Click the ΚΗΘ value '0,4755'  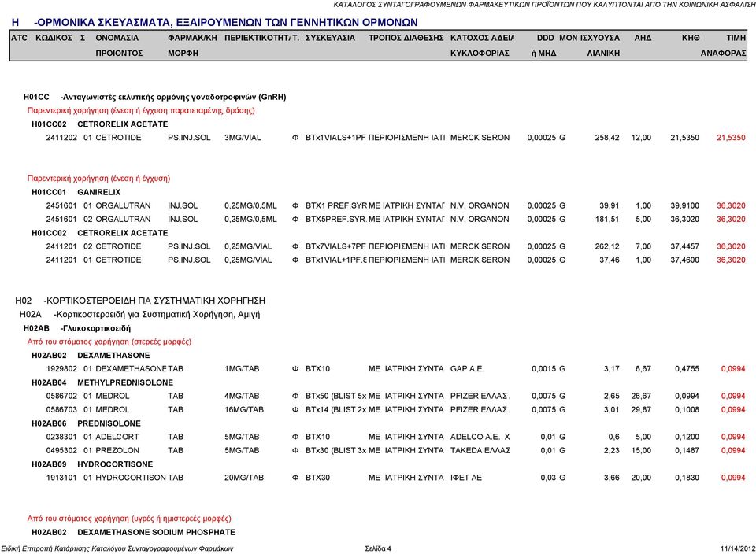[687, 368]
